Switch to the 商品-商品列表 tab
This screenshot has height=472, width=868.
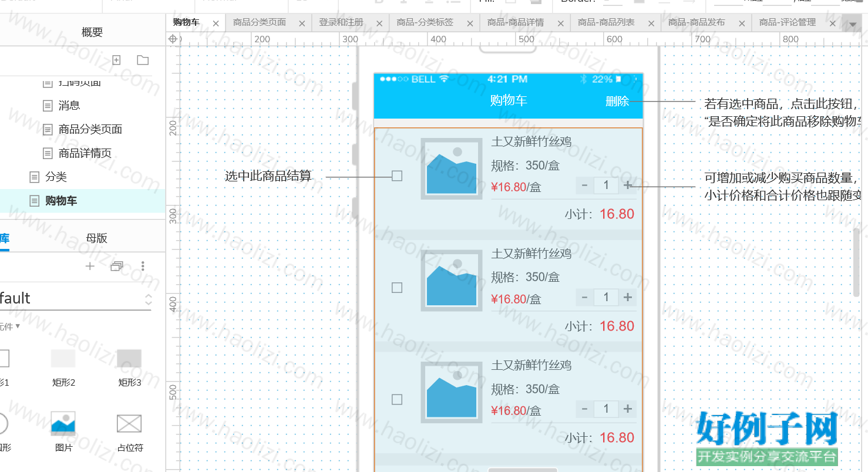tap(606, 23)
